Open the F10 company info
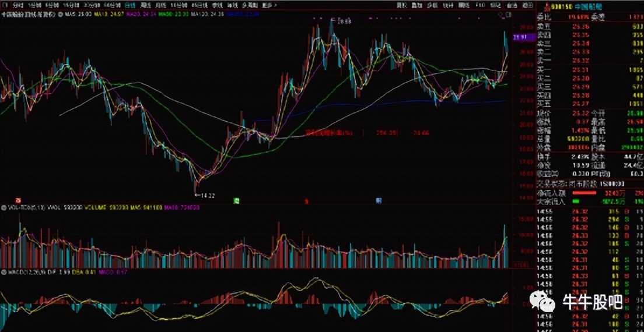The image size is (644, 332). coord(480,6)
